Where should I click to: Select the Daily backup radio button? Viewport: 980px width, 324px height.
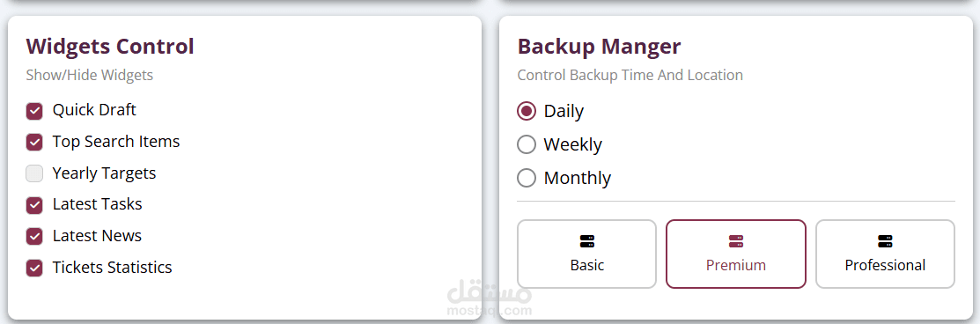(x=527, y=111)
